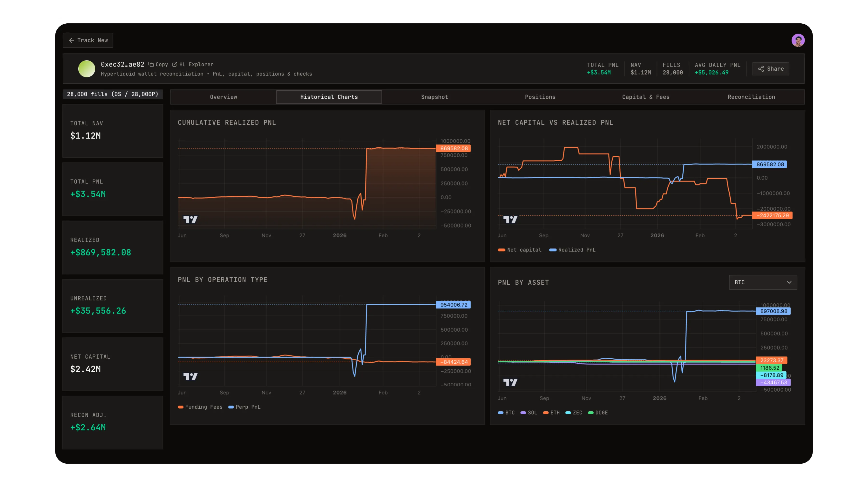Click the green wallet avatar icon
The width and height of the screenshot is (868, 488).
coord(87,69)
